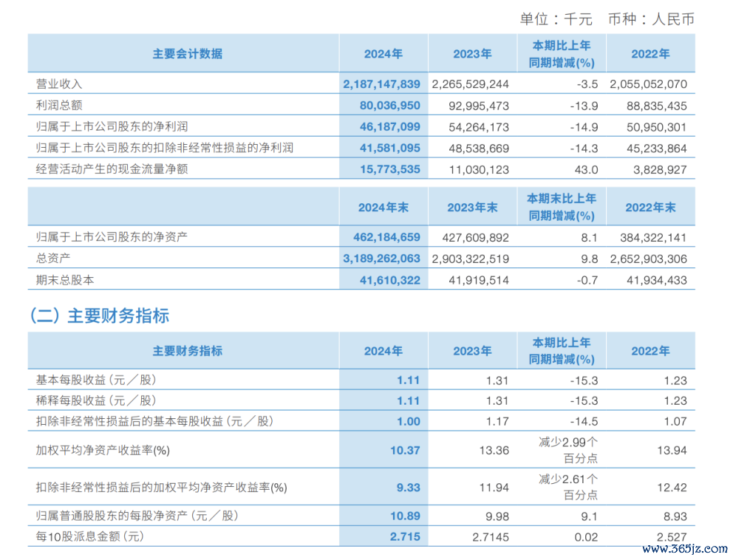
Task: Select the 币种：人民币 currency note
Action: coord(651,19)
